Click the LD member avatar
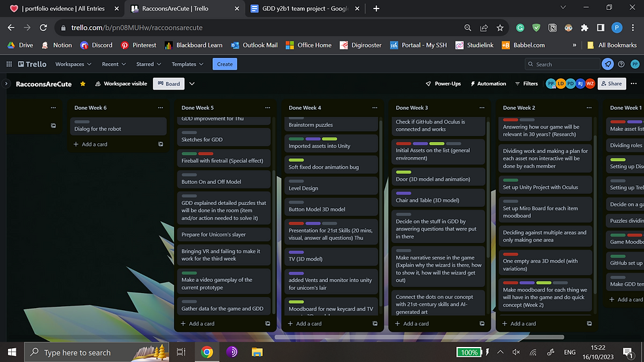This screenshot has height=362, width=644. click(x=561, y=83)
